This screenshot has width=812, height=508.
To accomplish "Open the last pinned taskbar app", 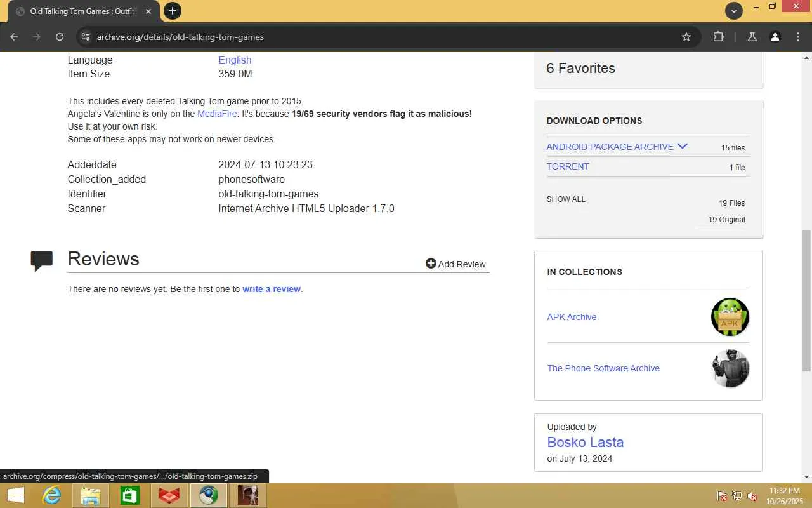I will pos(248,495).
